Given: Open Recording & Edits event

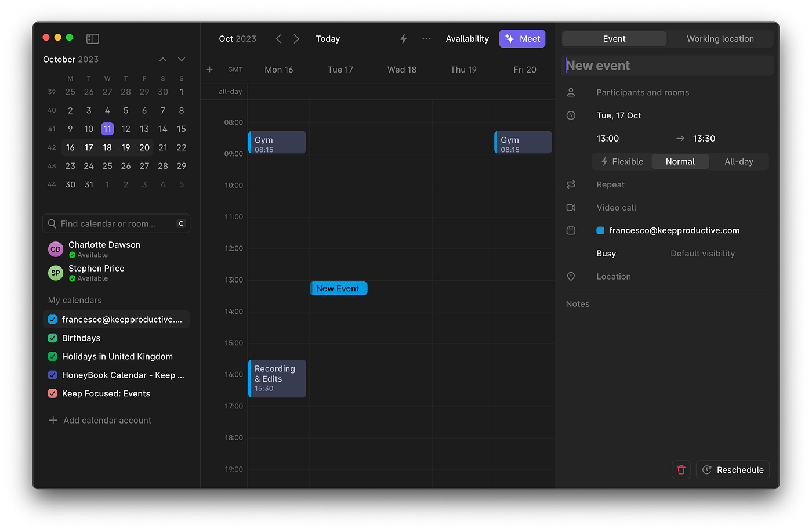Looking at the screenshot, I should click(x=277, y=378).
